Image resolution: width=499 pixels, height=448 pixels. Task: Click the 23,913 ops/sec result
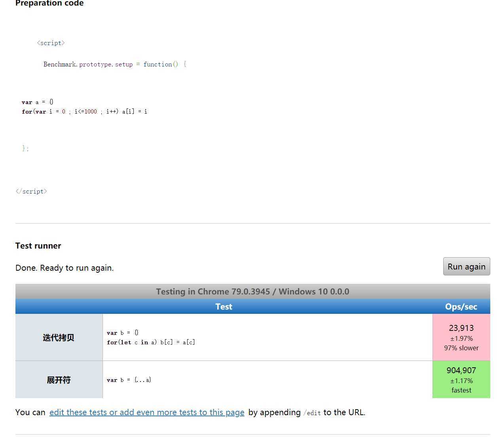coord(461,328)
